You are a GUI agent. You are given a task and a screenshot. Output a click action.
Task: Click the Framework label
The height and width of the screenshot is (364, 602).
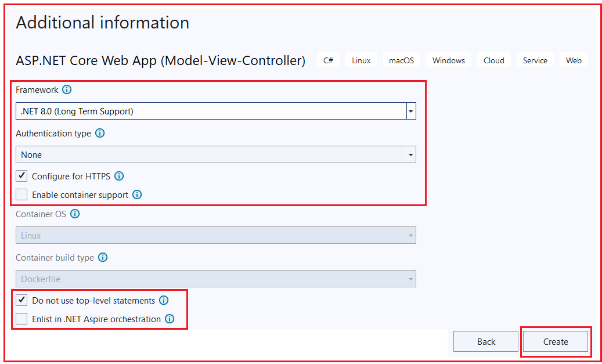tap(37, 90)
